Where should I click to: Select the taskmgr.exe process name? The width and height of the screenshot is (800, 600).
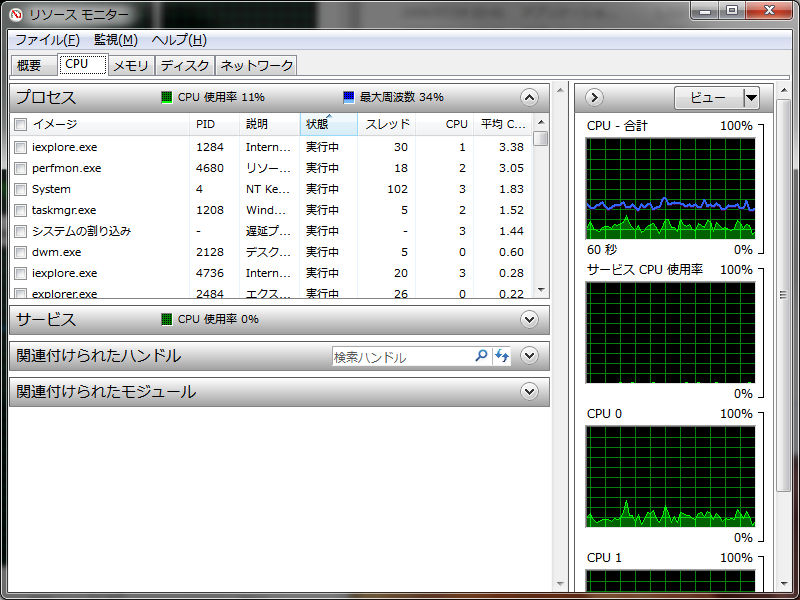point(64,210)
